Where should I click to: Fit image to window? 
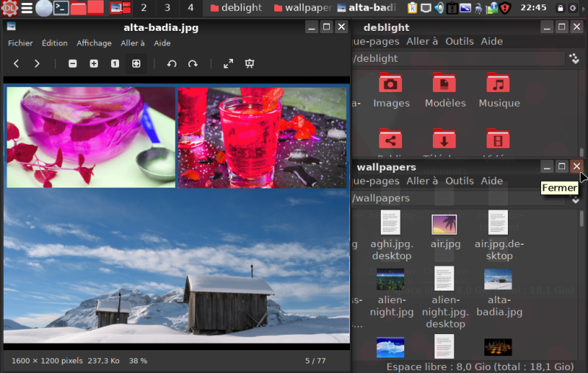click(x=136, y=64)
